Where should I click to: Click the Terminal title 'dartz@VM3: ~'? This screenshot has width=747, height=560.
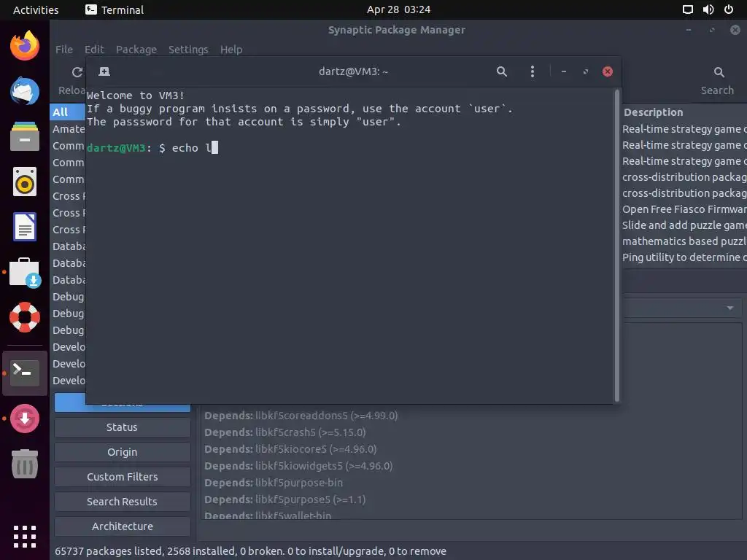pyautogui.click(x=353, y=71)
